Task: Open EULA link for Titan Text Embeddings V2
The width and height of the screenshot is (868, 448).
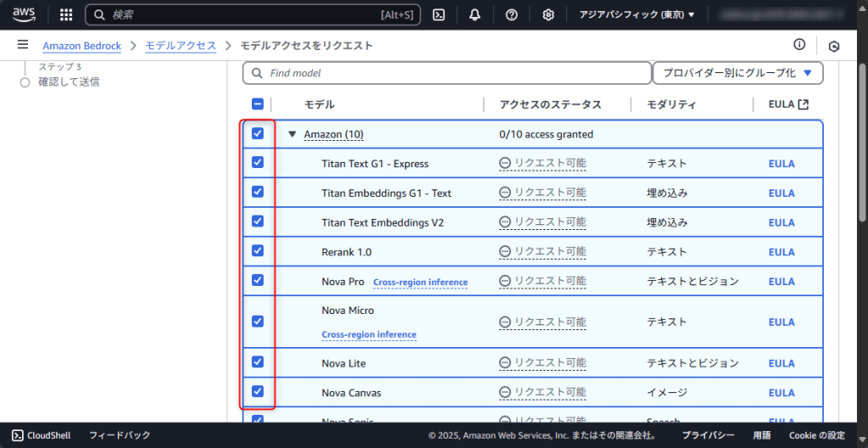Action: coord(782,222)
